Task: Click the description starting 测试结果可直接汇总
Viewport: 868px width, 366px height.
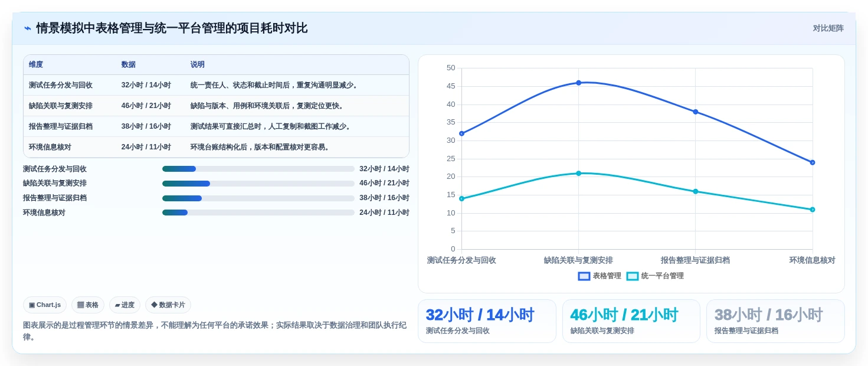Action: point(271,126)
